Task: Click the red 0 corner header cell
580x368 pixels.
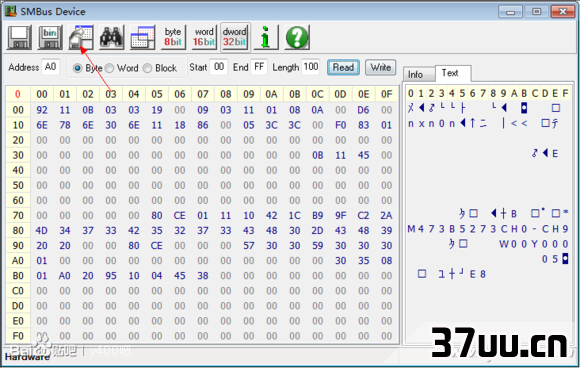Action: [x=18, y=94]
